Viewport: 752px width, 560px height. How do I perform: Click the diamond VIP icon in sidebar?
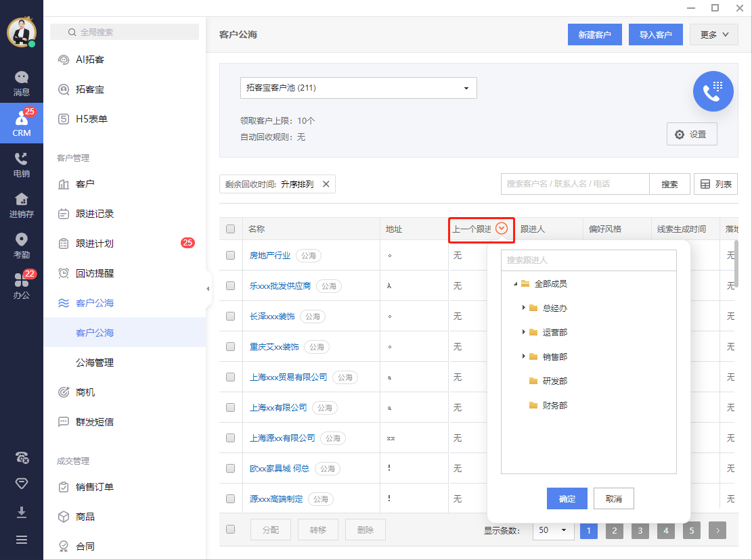[x=22, y=484]
